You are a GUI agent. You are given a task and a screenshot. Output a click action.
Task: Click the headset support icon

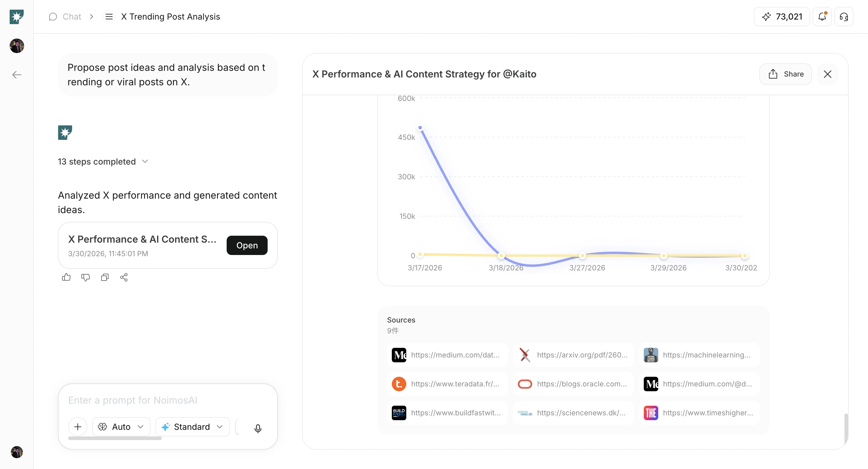click(x=844, y=17)
